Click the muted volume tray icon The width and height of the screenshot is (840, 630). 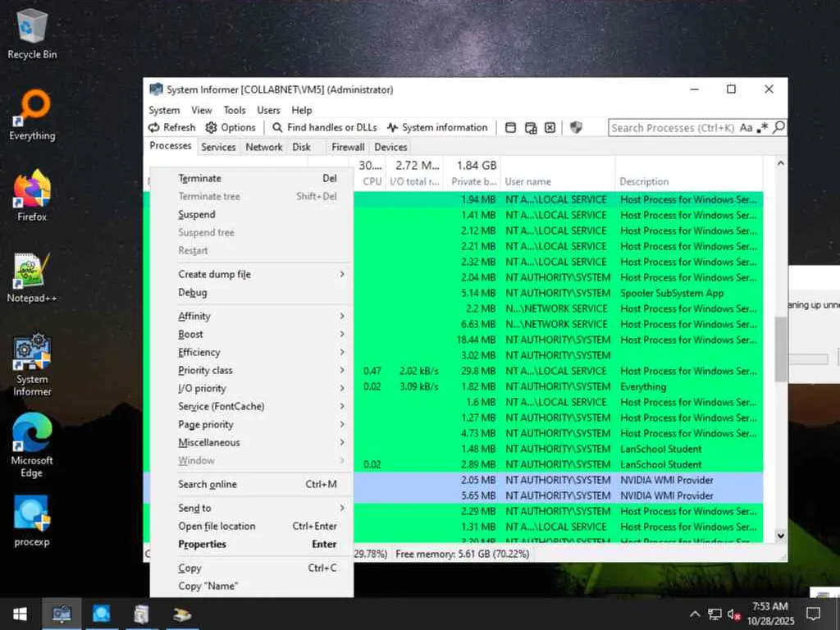(734, 614)
